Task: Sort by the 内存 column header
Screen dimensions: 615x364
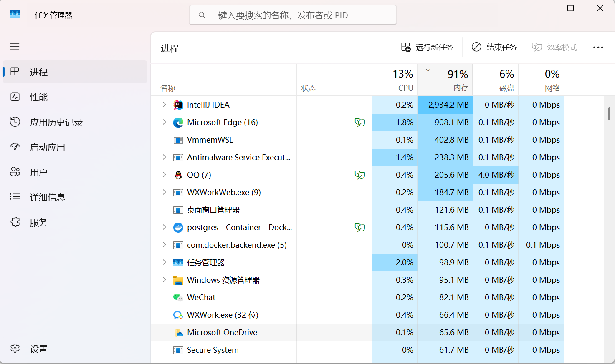Action: 445,80
